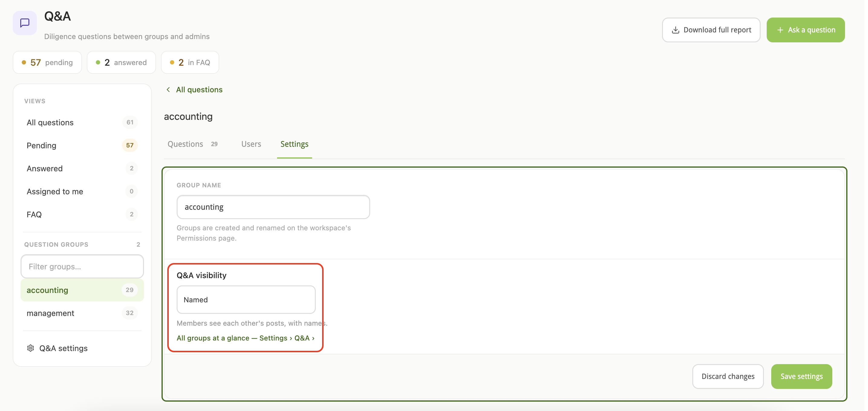Click the 61 count badge beside All questions
The image size is (868, 411).
130,122
